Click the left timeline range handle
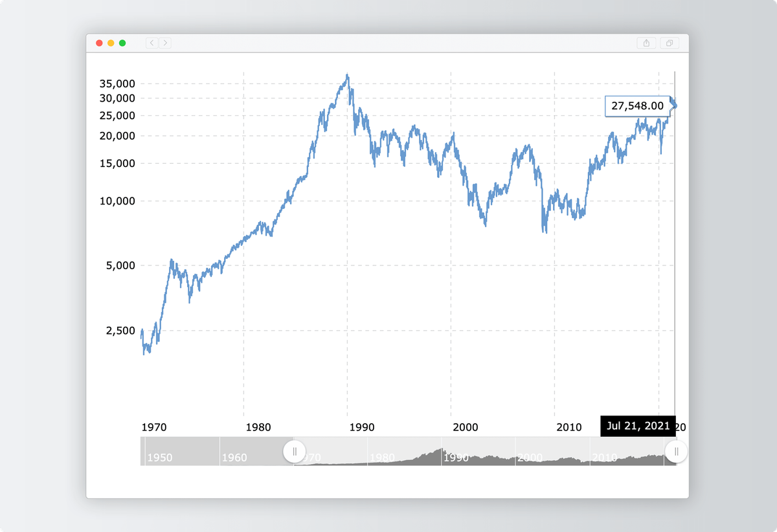 click(x=295, y=451)
